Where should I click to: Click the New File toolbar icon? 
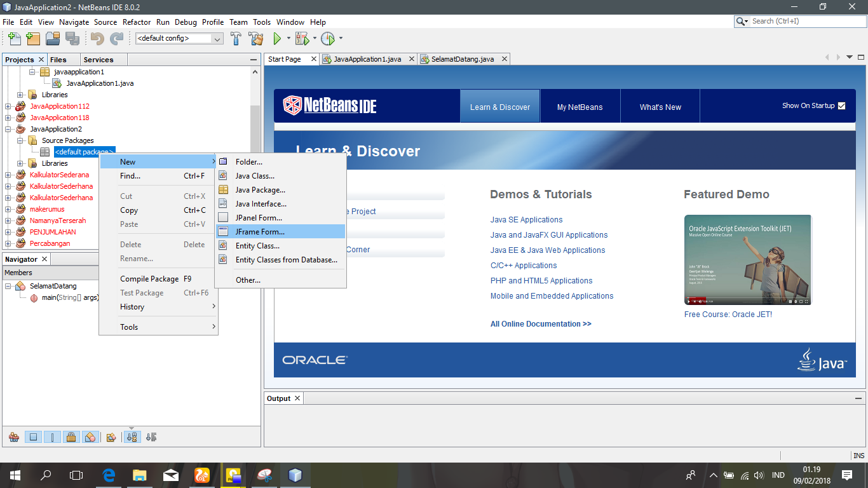pyautogui.click(x=14, y=39)
